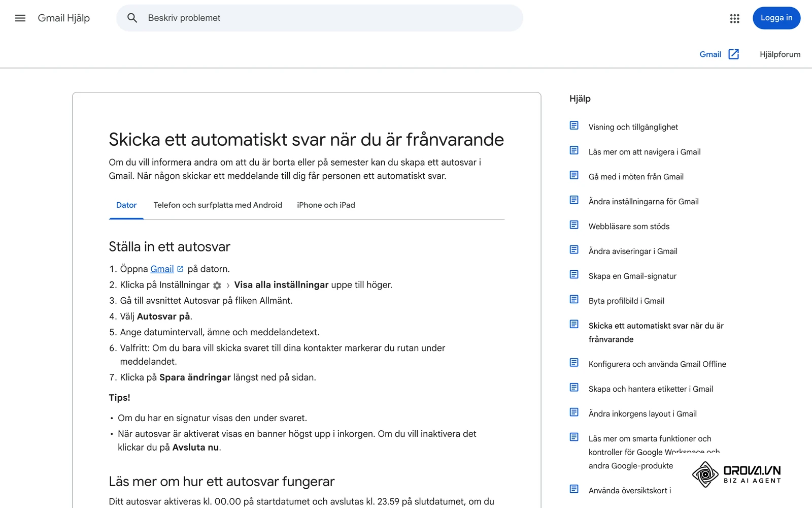Click the search magnifier icon
The image size is (812, 508).
coord(132,18)
